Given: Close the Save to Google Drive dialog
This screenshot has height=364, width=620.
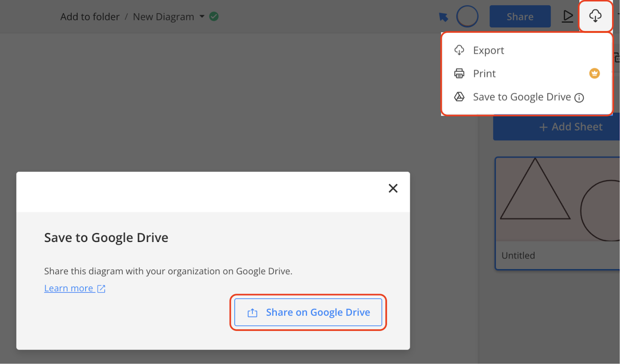Looking at the screenshot, I should coord(393,188).
